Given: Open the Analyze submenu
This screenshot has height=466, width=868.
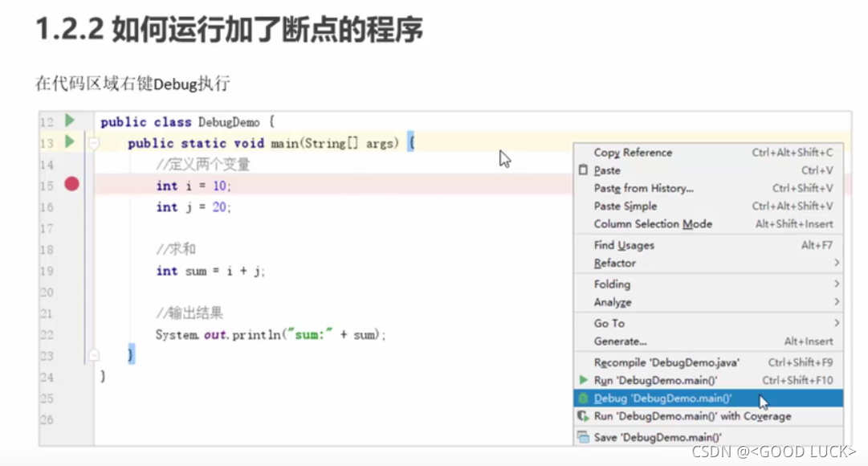Looking at the screenshot, I should (708, 302).
